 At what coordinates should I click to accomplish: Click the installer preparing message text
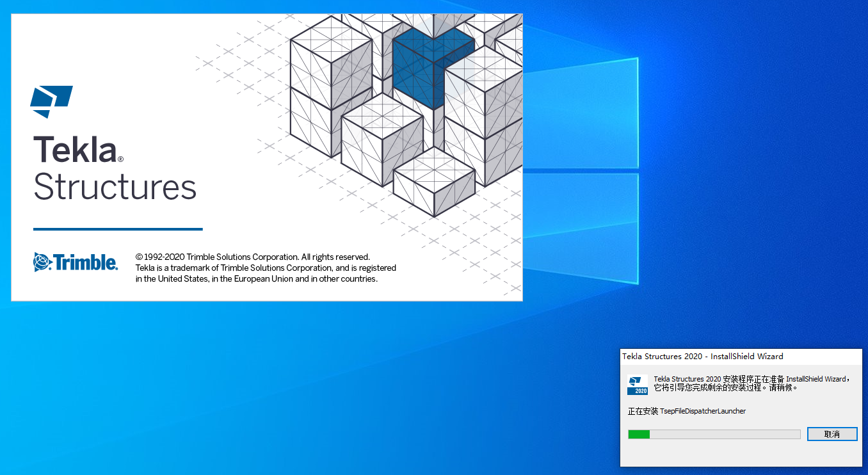point(751,383)
